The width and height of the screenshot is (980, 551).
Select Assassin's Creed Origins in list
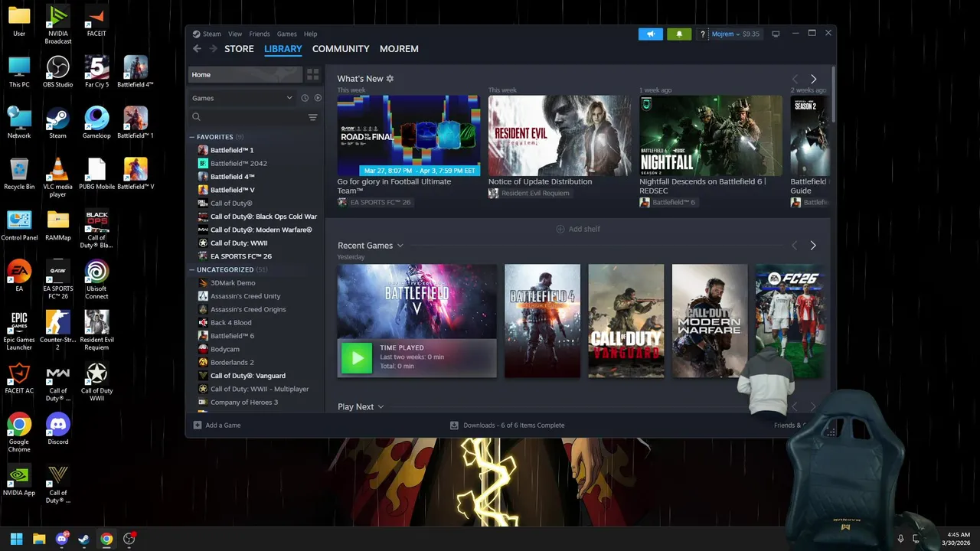point(248,309)
